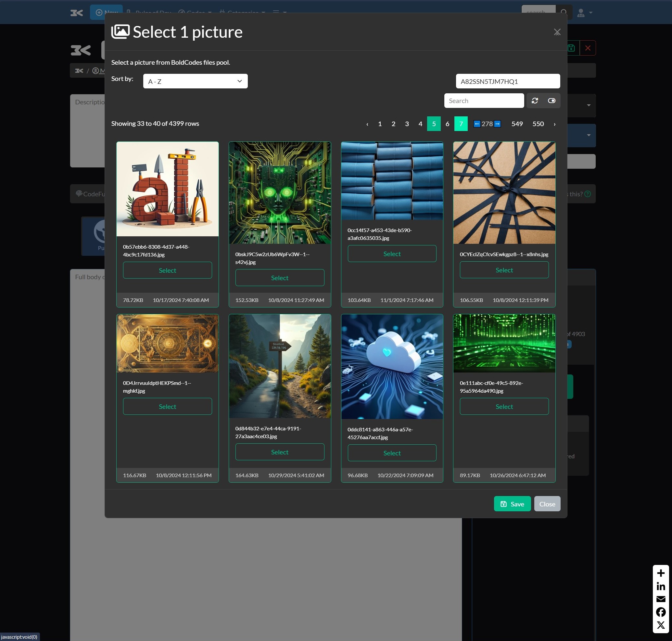Select the cloud network image 0ddc8141
The image size is (672, 641).
(392, 453)
